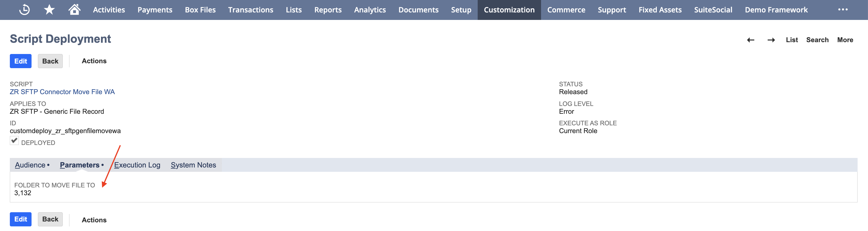Click the SCRIPT field label
Screen dimensions: 868x231
(x=21, y=84)
